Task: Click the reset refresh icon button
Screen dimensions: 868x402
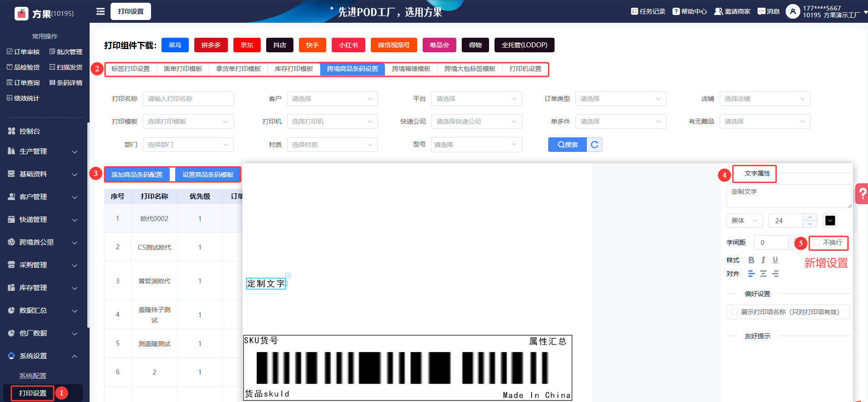Action: [x=595, y=145]
